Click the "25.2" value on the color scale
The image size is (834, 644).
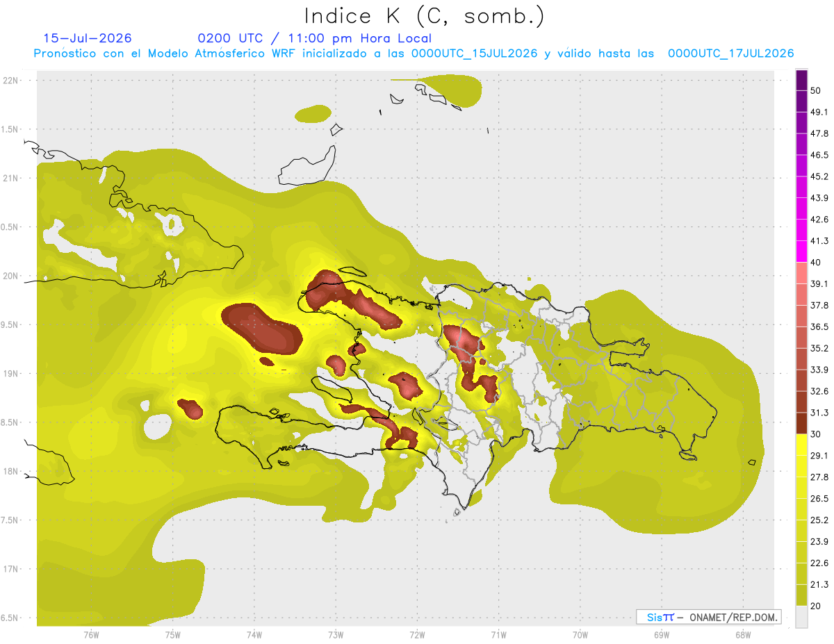[x=819, y=520]
